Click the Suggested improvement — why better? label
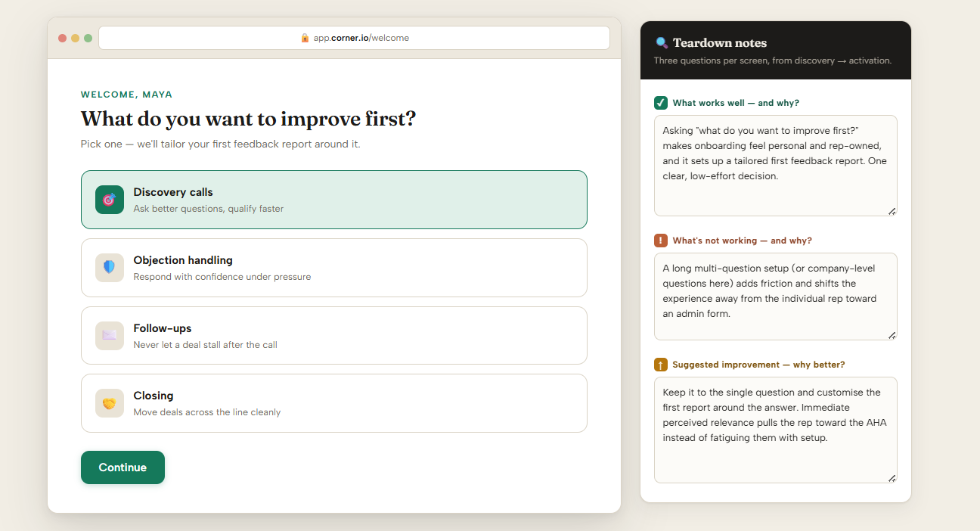This screenshot has width=980, height=531. 758,365
